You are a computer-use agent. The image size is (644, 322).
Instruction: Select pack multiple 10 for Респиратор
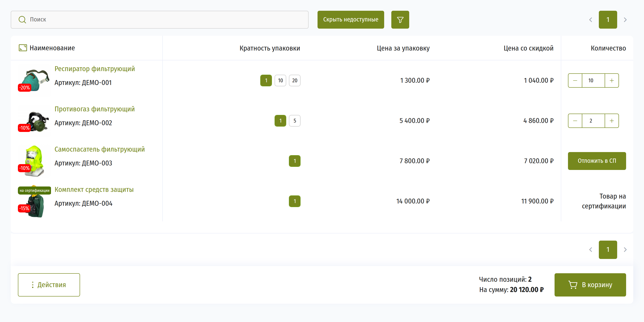[x=280, y=80]
